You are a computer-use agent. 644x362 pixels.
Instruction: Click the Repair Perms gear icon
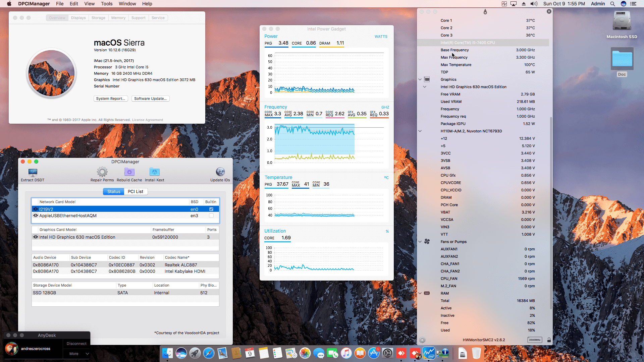pos(102,172)
